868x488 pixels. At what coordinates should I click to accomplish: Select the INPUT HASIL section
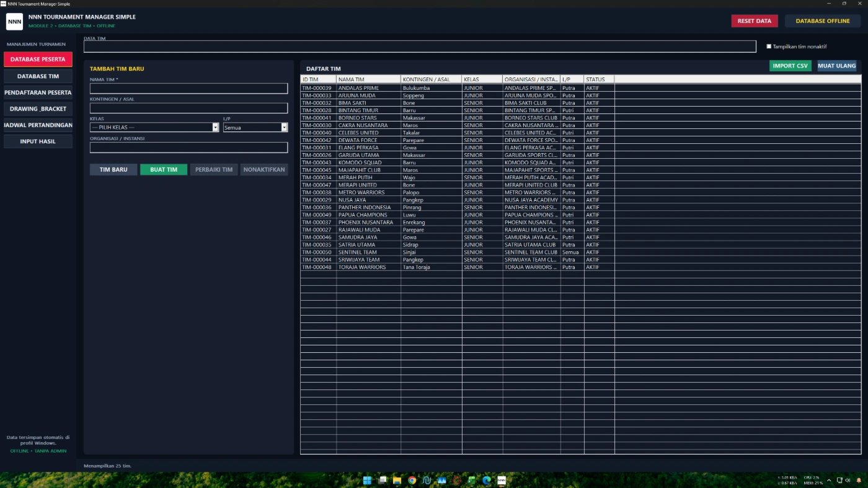(x=38, y=141)
